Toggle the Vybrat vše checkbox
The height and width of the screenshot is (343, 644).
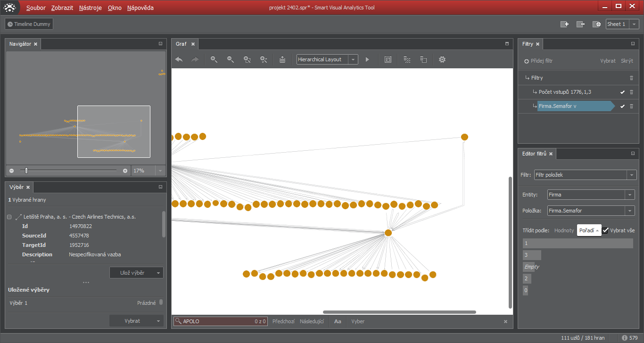click(605, 230)
